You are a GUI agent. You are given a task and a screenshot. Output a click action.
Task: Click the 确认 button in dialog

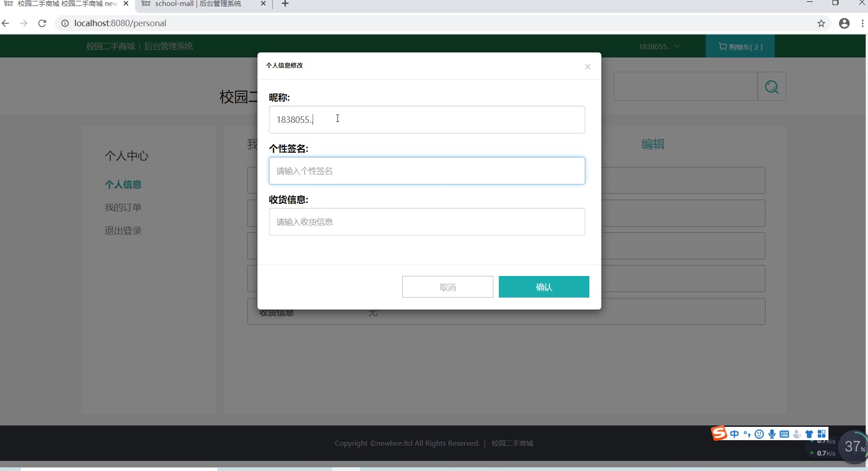click(543, 287)
